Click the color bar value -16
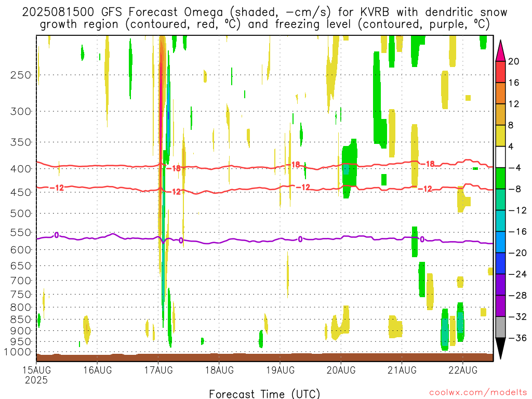Screen dimensions: 532x399 tap(518, 232)
